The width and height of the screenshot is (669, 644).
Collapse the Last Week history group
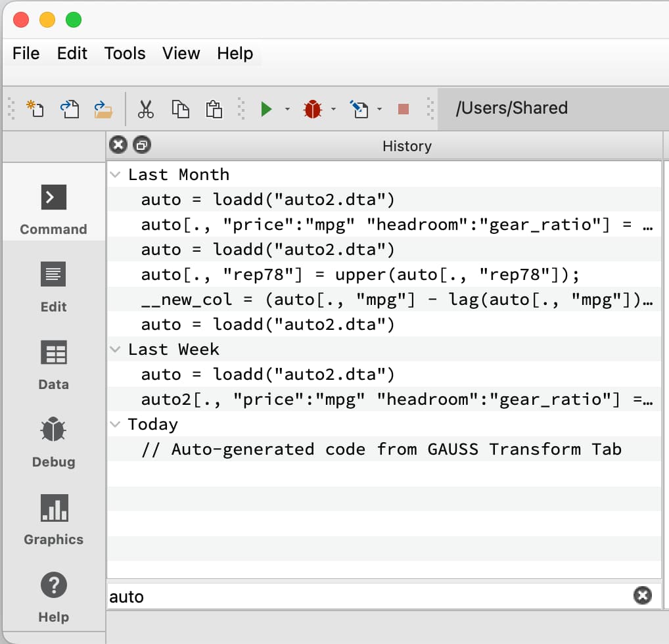click(x=116, y=350)
